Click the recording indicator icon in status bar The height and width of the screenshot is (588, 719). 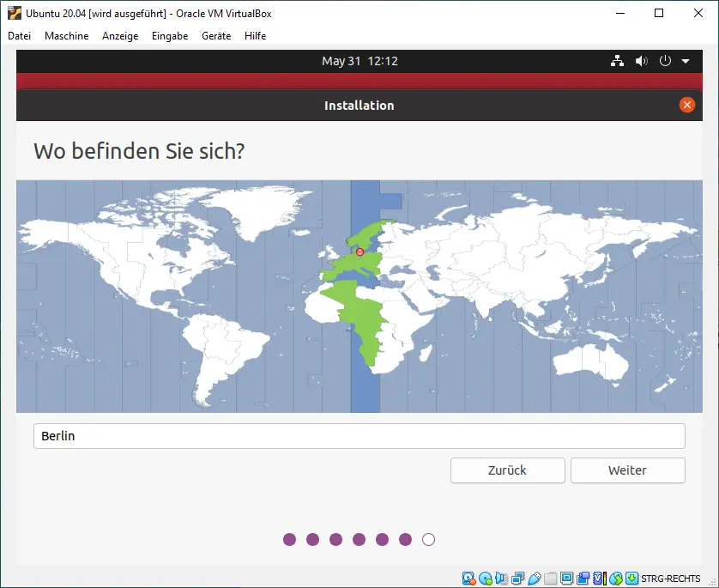point(583,579)
